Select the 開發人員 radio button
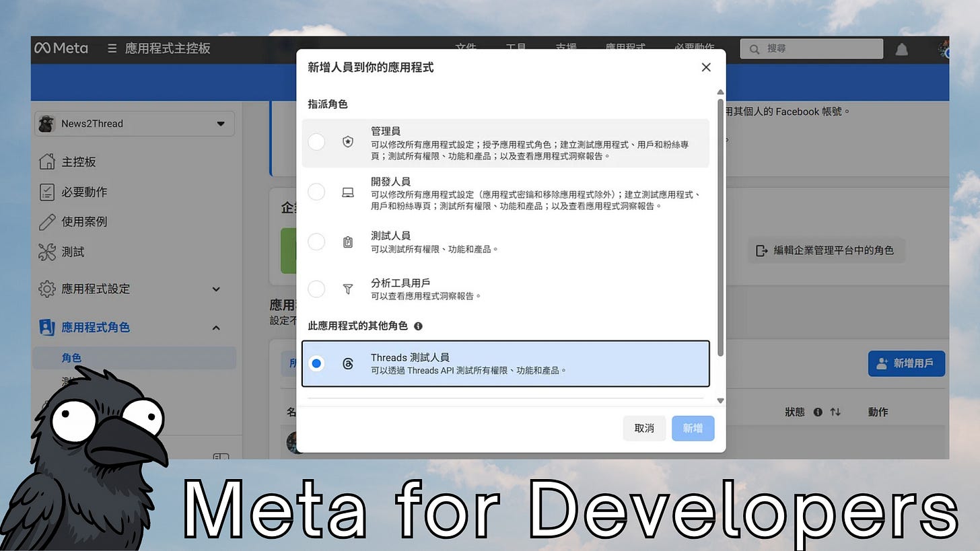 click(x=316, y=192)
